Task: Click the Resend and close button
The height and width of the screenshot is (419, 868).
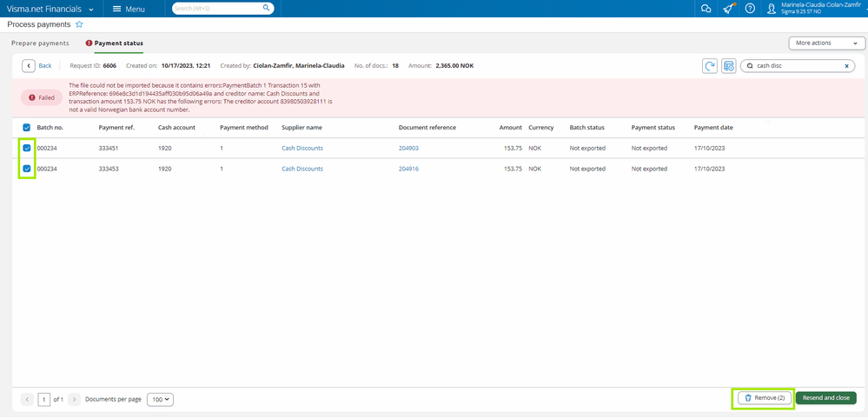Action: pyautogui.click(x=826, y=398)
